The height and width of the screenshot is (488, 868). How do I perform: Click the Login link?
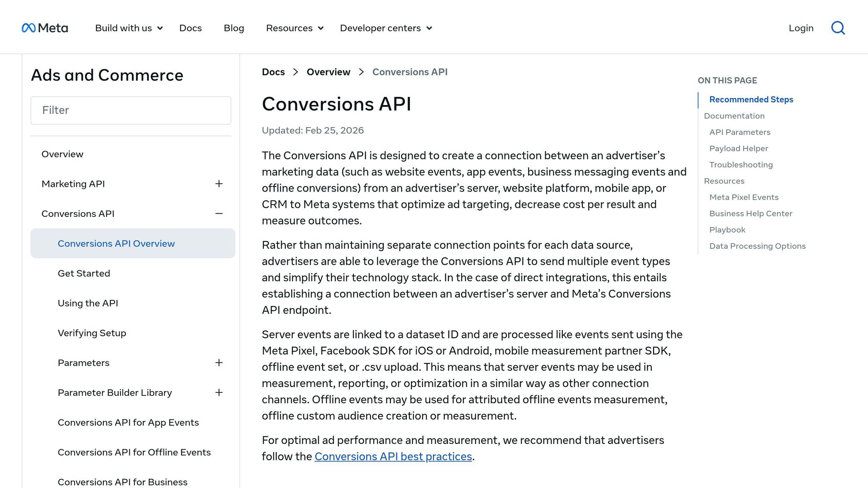801,28
